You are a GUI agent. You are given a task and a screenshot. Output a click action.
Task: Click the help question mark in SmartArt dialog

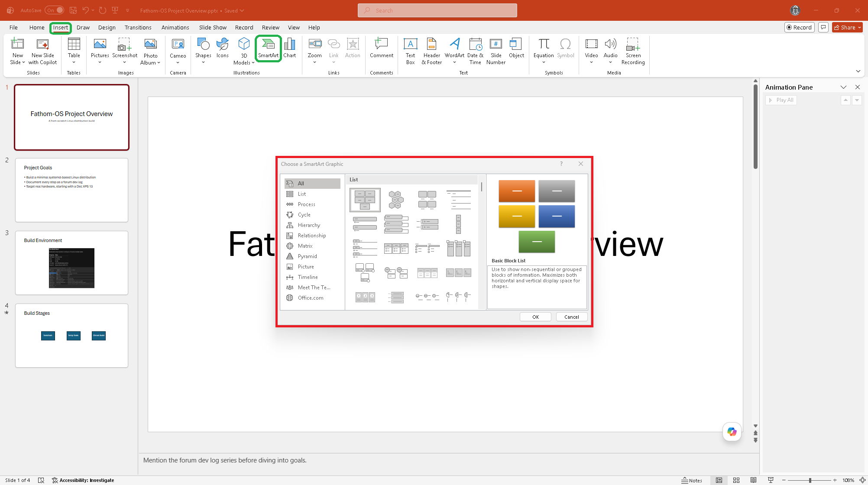tap(561, 164)
